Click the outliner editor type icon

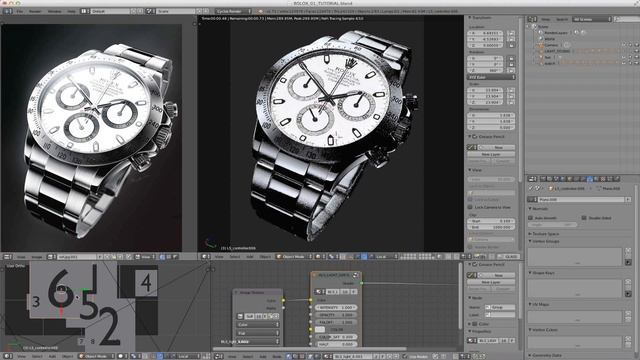point(533,19)
